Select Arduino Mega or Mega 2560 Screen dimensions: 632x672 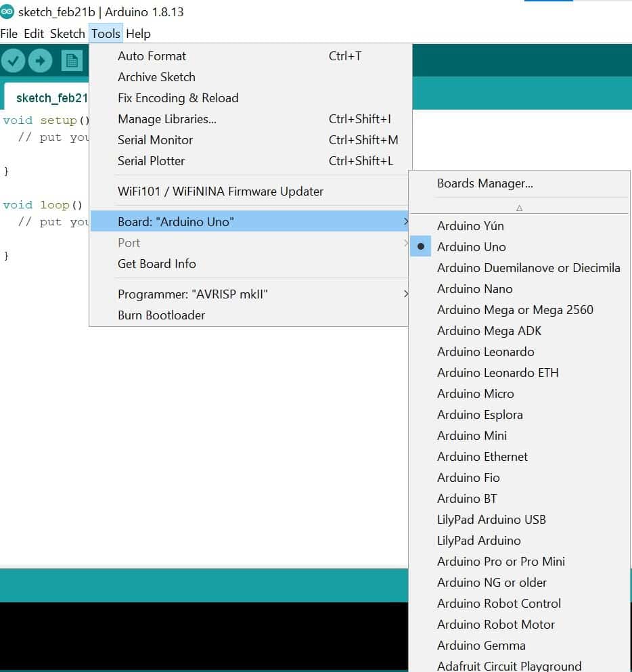(x=519, y=309)
